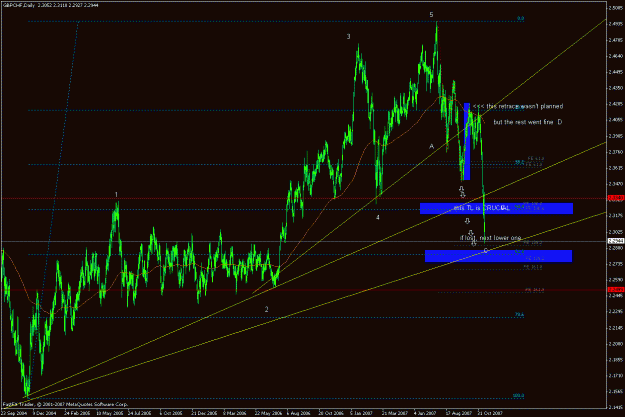The image size is (625, 417).
Task: Click the white current price tag on scale
Action: (616, 241)
